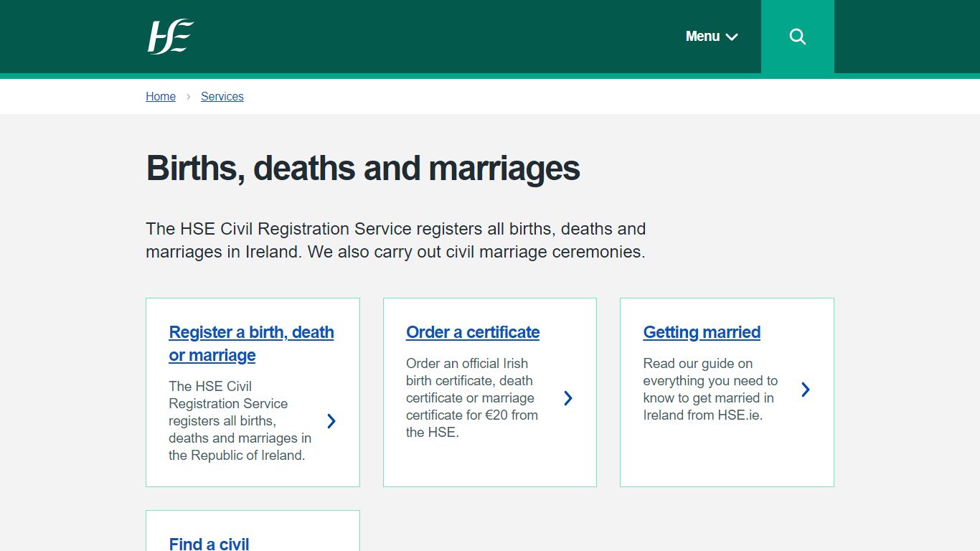The width and height of the screenshot is (980, 551).
Task: Click the breadcrumb separator arrow icon
Action: pyautogui.click(x=189, y=96)
